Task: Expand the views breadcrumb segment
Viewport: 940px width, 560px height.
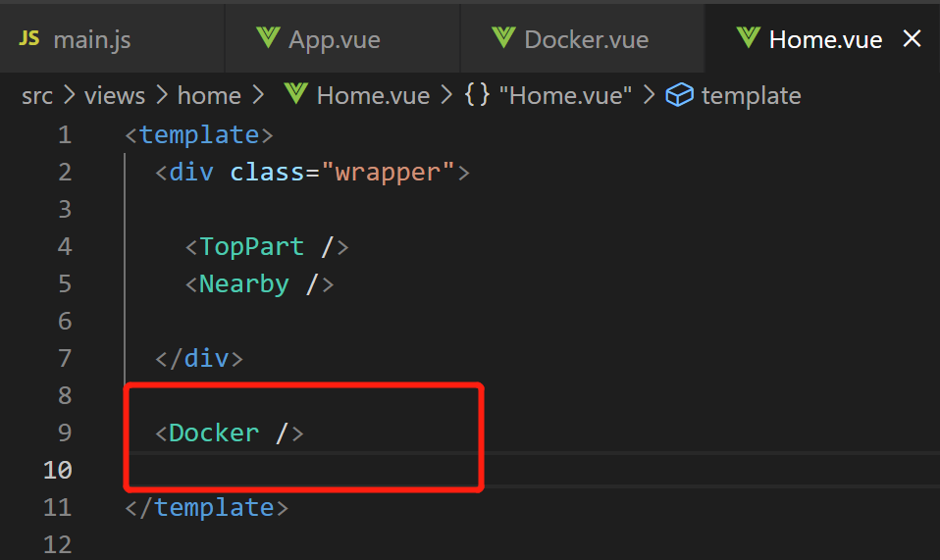Action: 115,95
